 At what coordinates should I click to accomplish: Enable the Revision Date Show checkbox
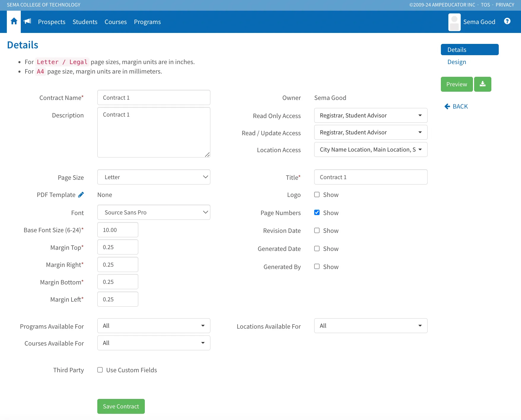pyautogui.click(x=317, y=230)
